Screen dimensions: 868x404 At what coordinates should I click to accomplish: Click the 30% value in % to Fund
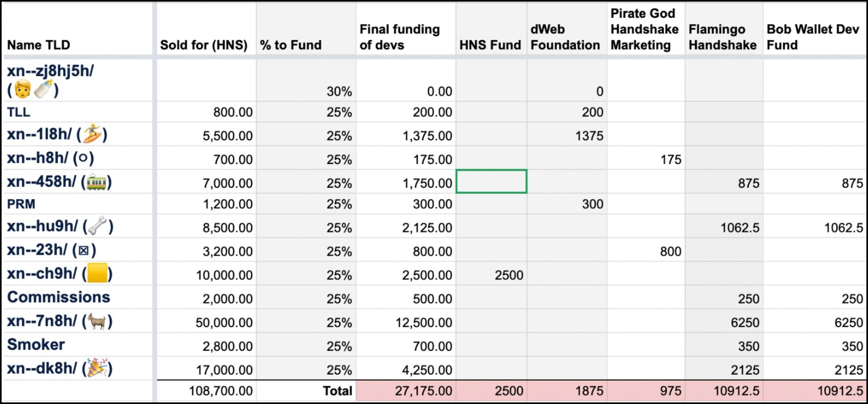[339, 91]
